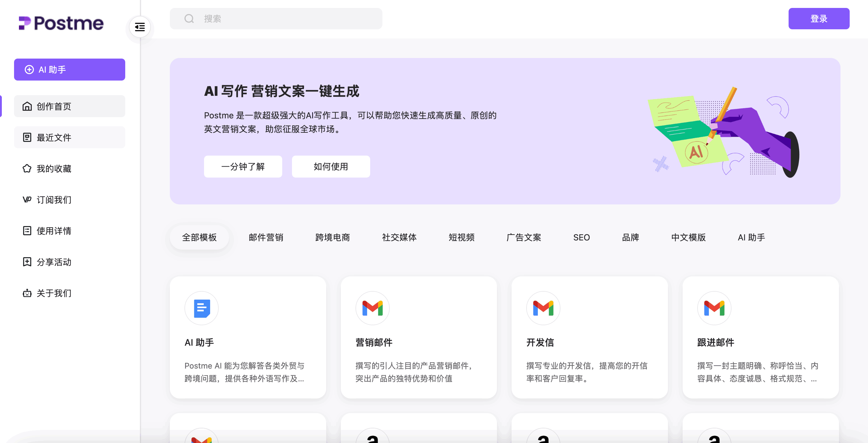Open 订阅我们 VIP subscription
This screenshot has width=868, height=443.
[69, 200]
